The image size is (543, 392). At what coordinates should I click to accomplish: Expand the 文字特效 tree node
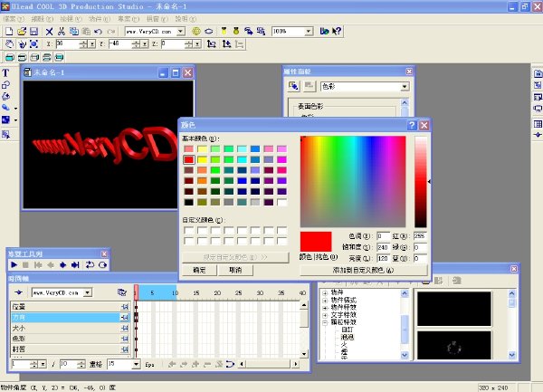point(325,315)
